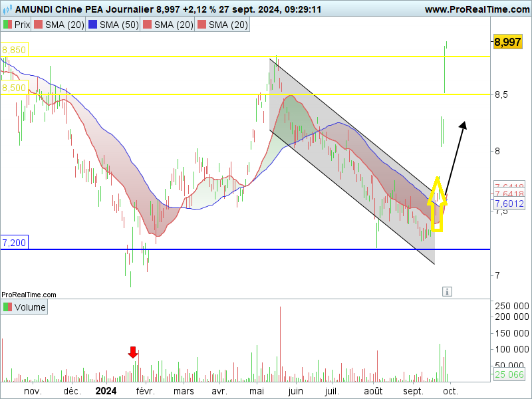The height and width of the screenshot is (399, 532).
Task: Click the août month label on the axis
Action: point(373,391)
